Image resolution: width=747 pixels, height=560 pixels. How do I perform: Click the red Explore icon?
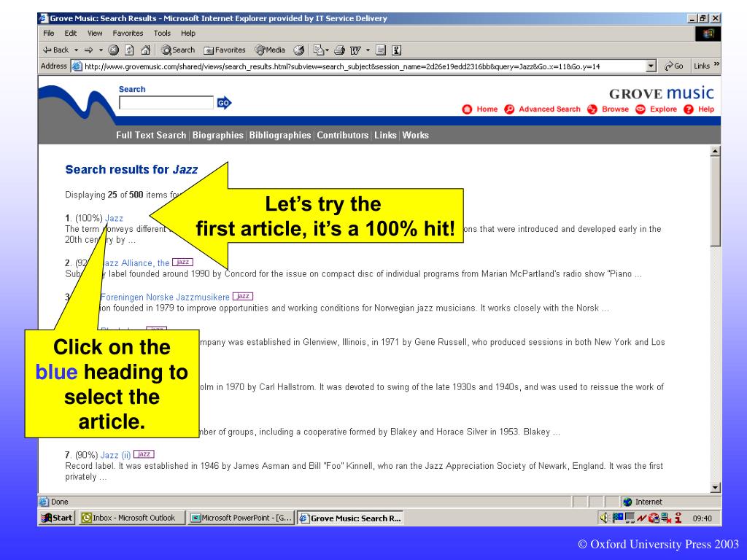(640, 109)
